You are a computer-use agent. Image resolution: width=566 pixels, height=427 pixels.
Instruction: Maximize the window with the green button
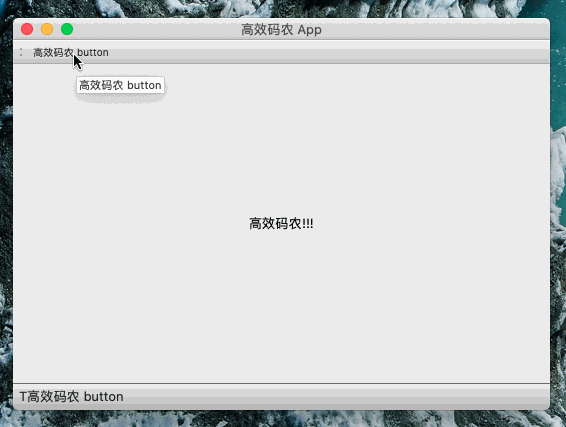[67, 29]
